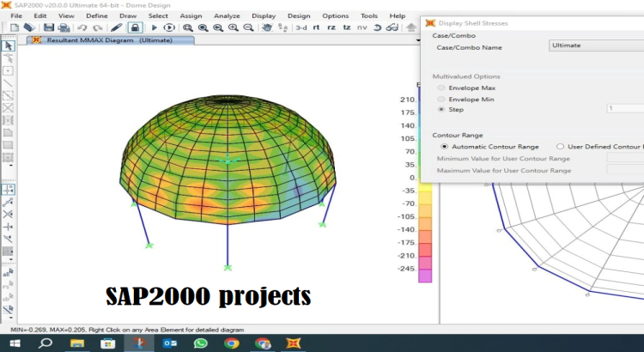644x352 pixels.
Task: Zoom in one step
Action: (234, 27)
